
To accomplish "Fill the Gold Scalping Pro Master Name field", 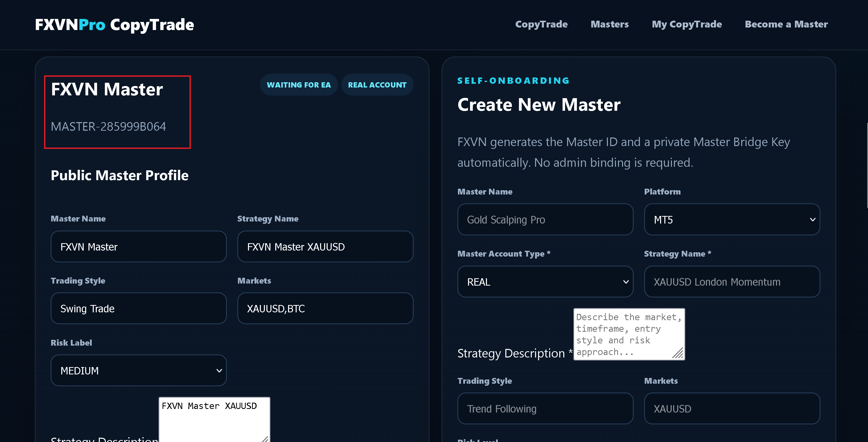I will point(545,219).
